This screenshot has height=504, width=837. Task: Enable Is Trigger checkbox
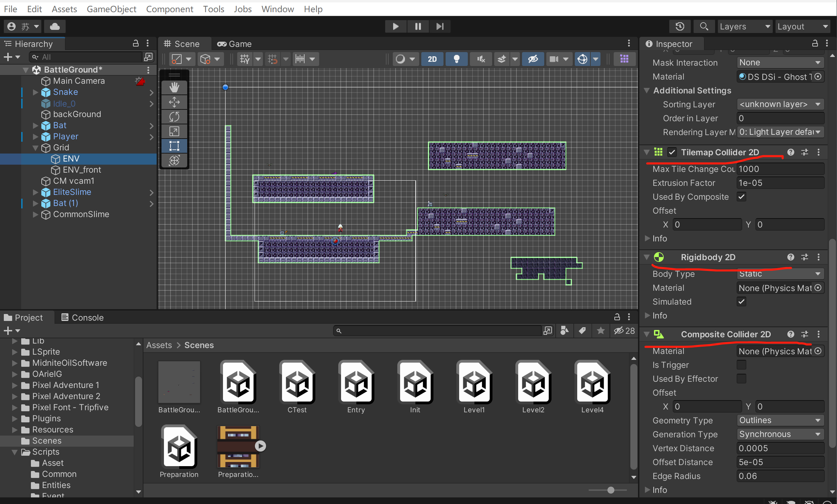(x=741, y=365)
